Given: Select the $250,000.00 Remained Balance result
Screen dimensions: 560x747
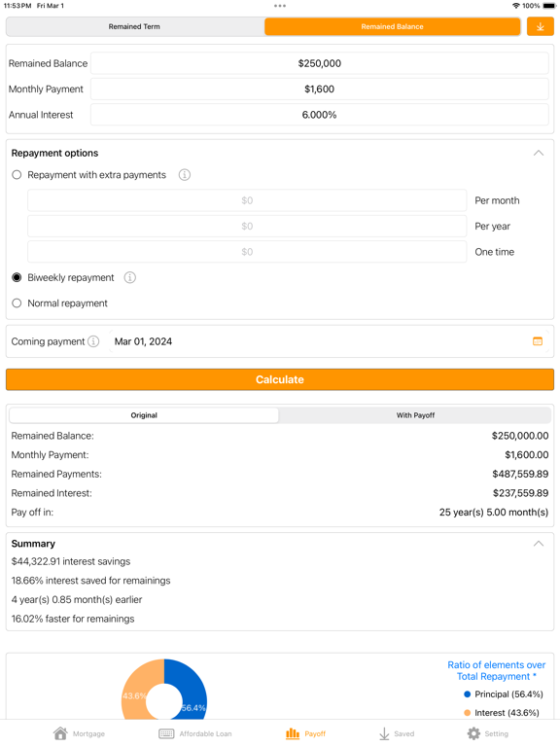Looking at the screenshot, I should [520, 436].
